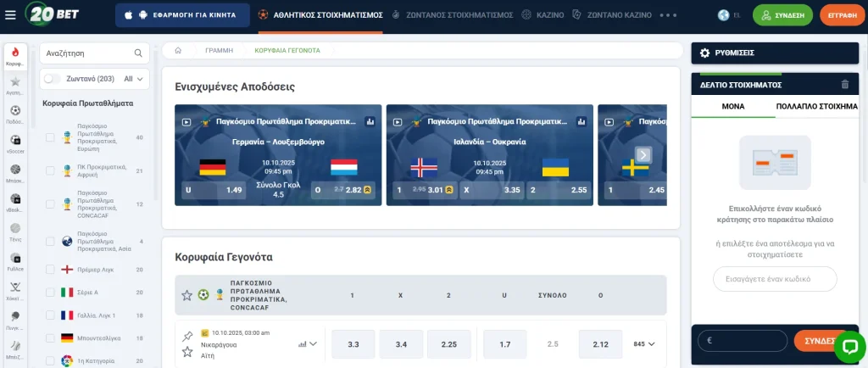Pin the Nicaragua vs Haiti match
This screenshot has width=868, height=368.
[x=187, y=336]
